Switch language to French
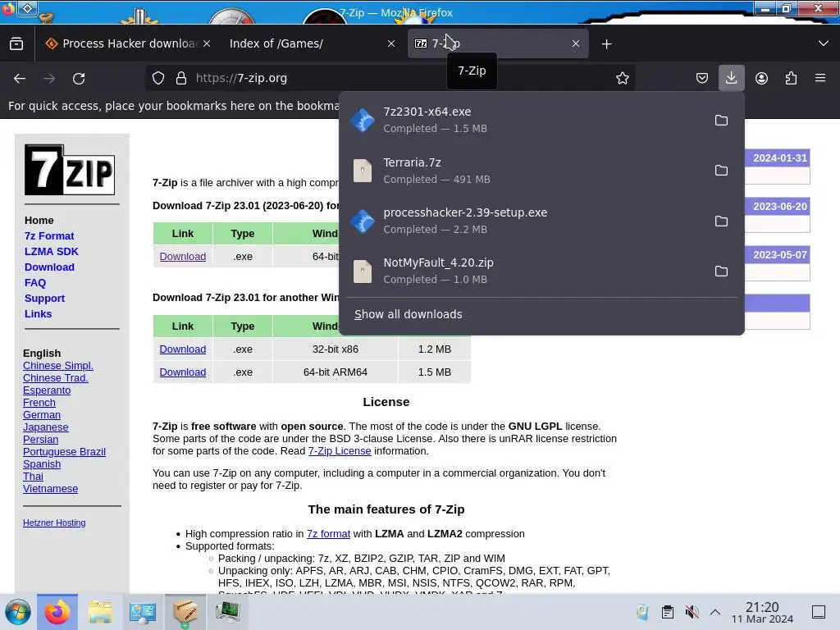The width and height of the screenshot is (840, 630). click(39, 402)
